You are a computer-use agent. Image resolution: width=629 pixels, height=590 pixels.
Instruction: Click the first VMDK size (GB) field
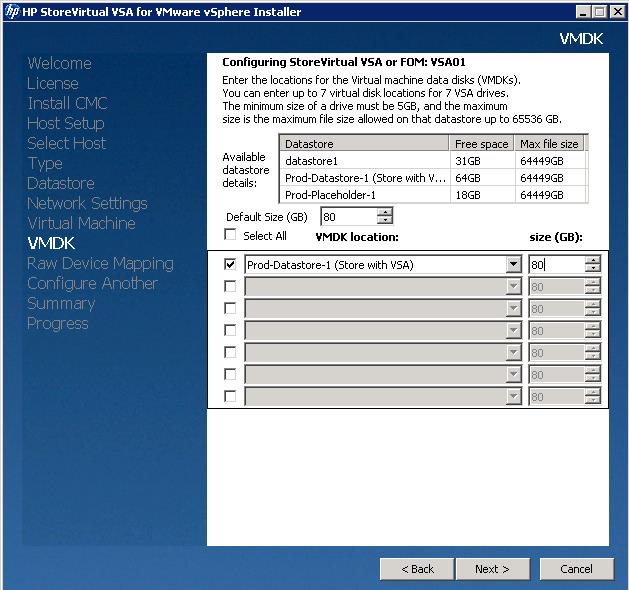(557, 265)
